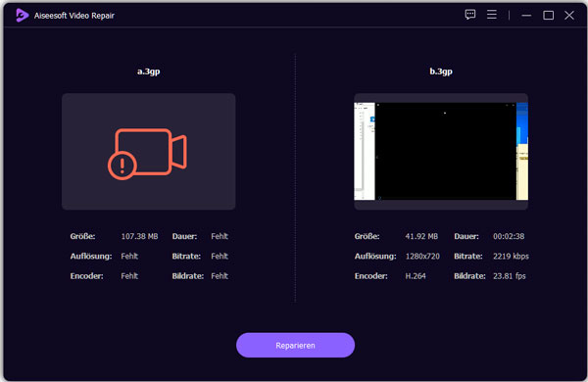Maximize the Video Repair window
The height and width of the screenshot is (382, 588).
(548, 16)
